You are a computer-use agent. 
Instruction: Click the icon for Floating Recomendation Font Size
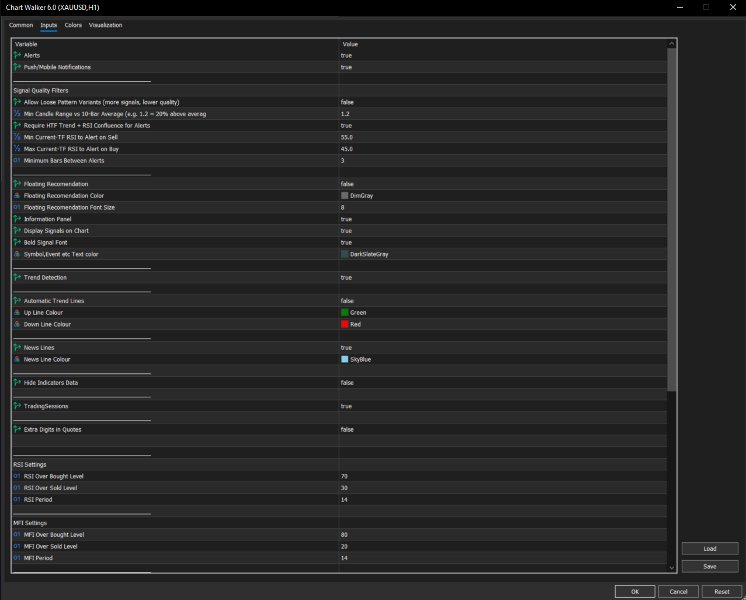click(x=17, y=207)
